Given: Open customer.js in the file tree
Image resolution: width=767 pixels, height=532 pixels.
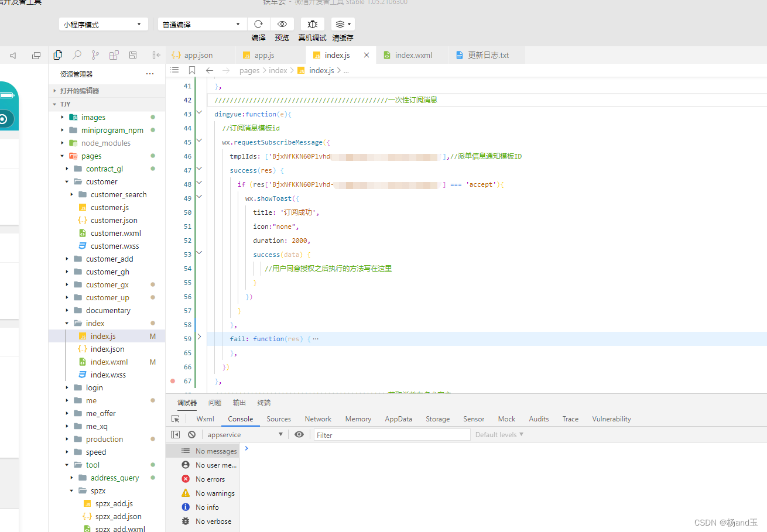Looking at the screenshot, I should click(x=109, y=207).
